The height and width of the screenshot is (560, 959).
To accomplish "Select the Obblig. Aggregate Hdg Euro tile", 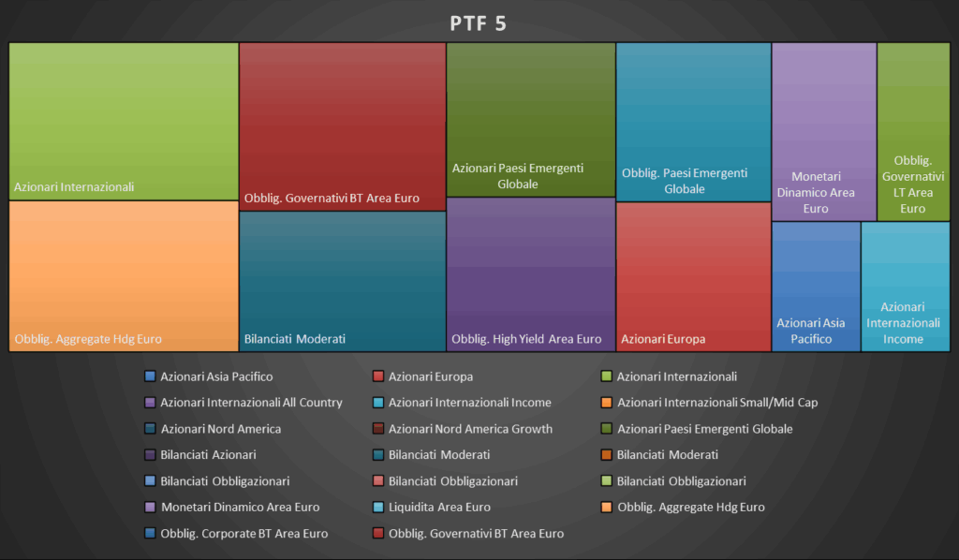I will click(x=124, y=276).
